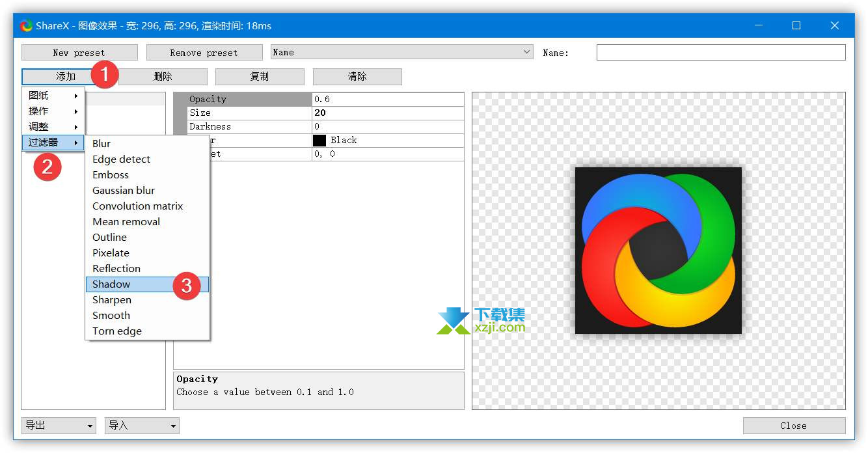Open the 过滤器 submenu

(53, 143)
